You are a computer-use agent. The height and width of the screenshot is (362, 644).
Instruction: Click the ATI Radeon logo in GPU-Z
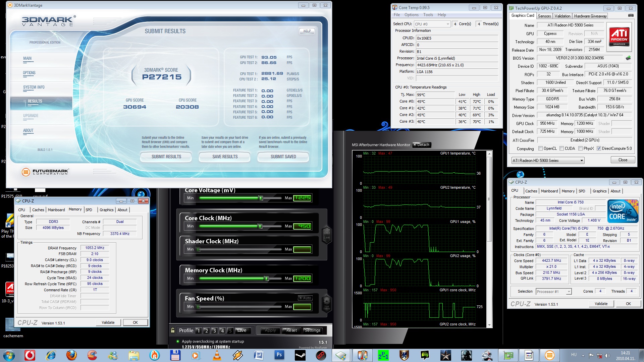point(619,37)
